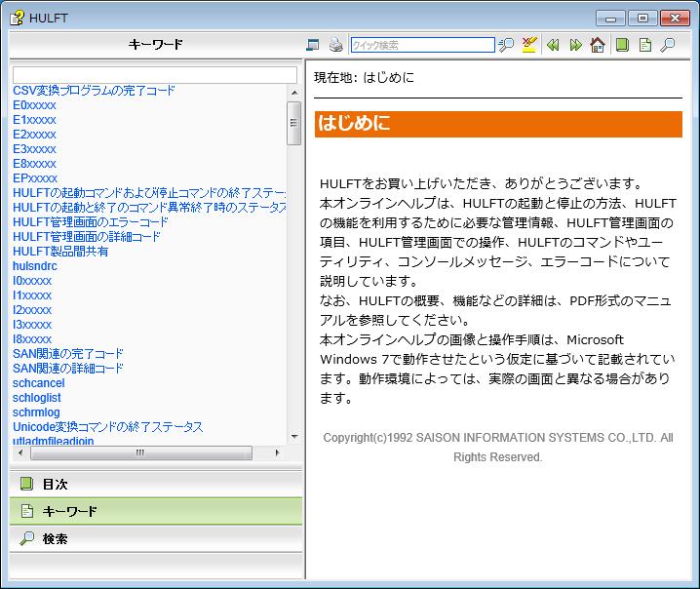The width and height of the screenshot is (700, 589).
Task: Open HULFT管理画面のエラーコード keyword
Action: (x=90, y=222)
